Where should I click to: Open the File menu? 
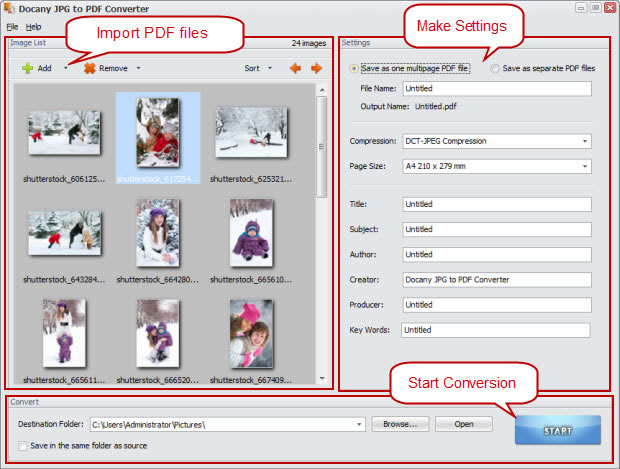12,26
